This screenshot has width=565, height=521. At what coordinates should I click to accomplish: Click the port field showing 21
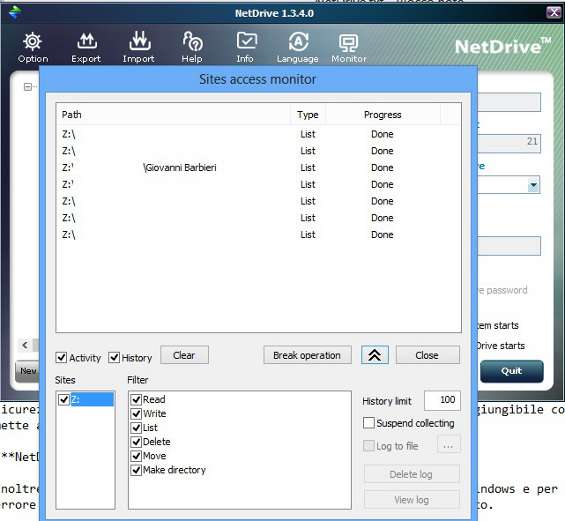point(509,143)
